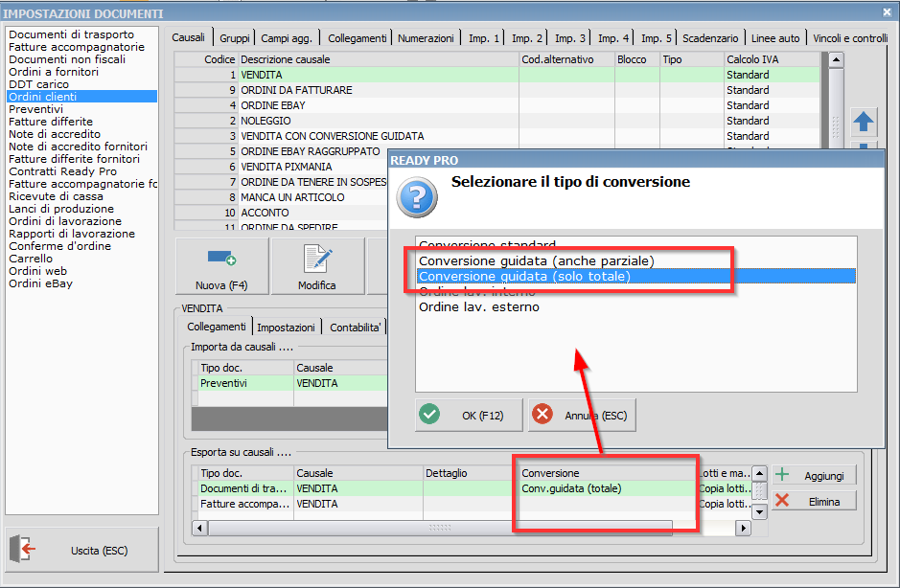Open the Imp. 4 tab
900x588 pixels.
click(x=613, y=38)
